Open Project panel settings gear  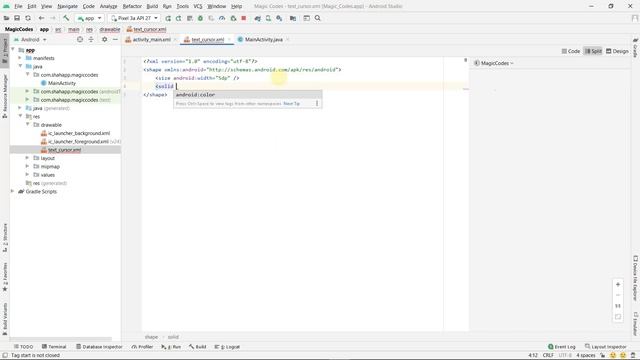104,40
